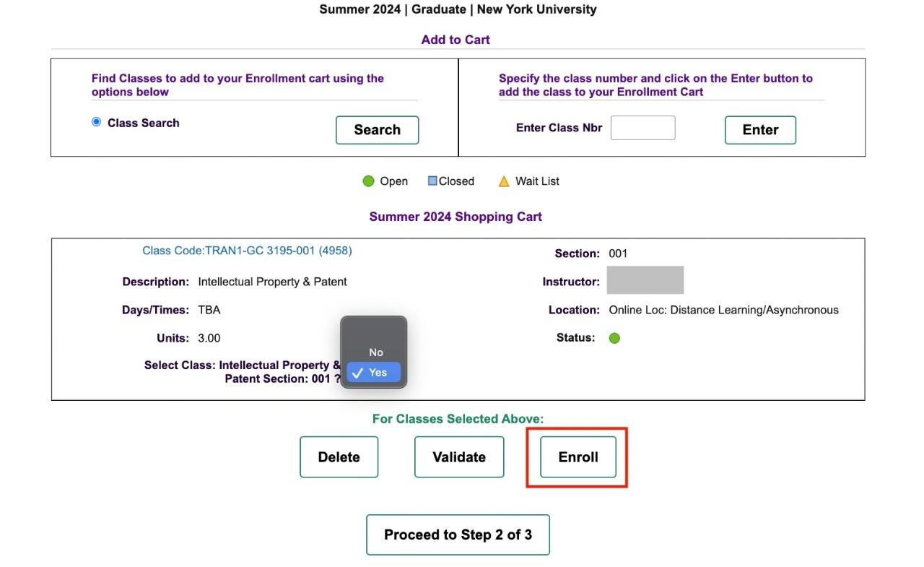This screenshot has height=567, width=924.
Task: Click the grayed-out Instructor name box
Action: click(x=645, y=280)
